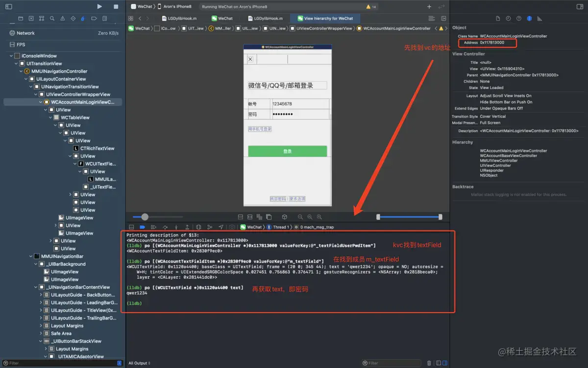
Task: Click the Step Over button
Action: click(165, 227)
